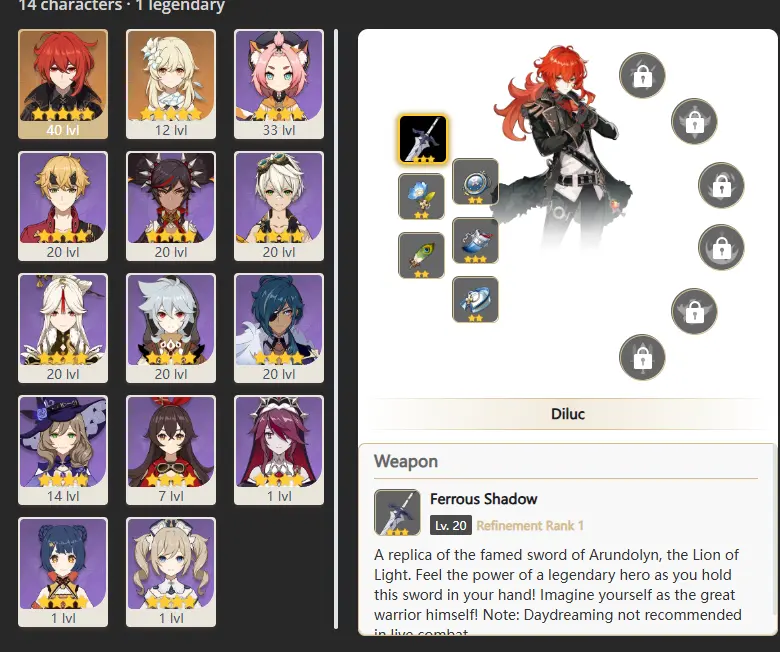Viewport: 780px width, 652px height.
Task: Select Kaeya's eyepatch character card
Action: coord(279,328)
